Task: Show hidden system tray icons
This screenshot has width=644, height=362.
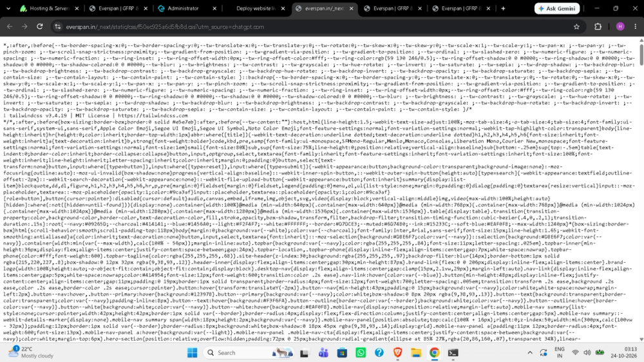Action: (x=530, y=352)
